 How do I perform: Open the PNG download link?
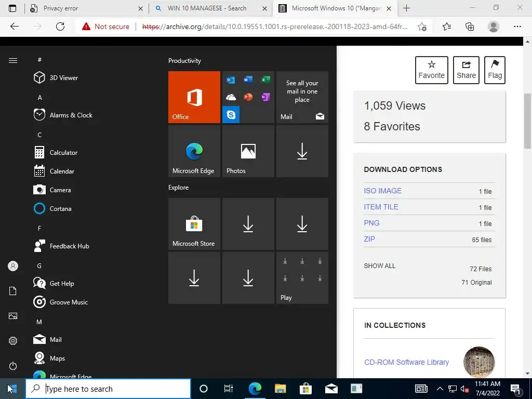point(371,223)
